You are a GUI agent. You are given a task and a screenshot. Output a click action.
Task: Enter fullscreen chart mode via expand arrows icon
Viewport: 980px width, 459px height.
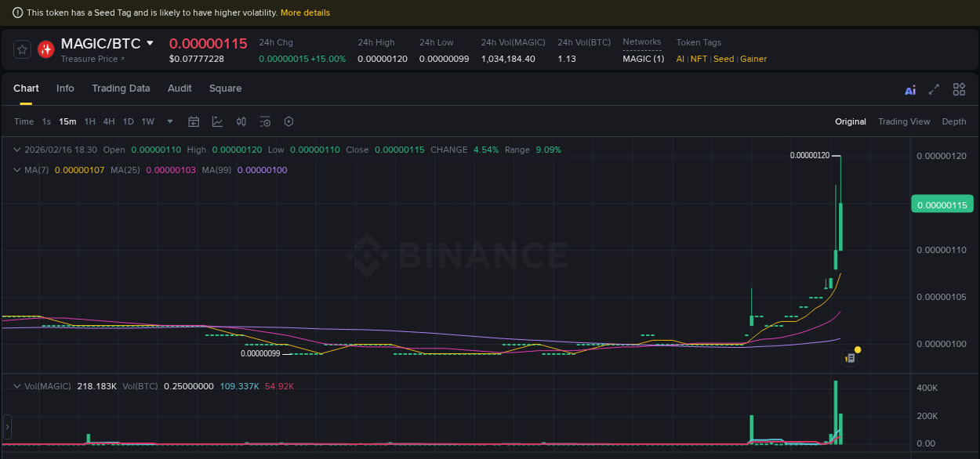pos(934,89)
